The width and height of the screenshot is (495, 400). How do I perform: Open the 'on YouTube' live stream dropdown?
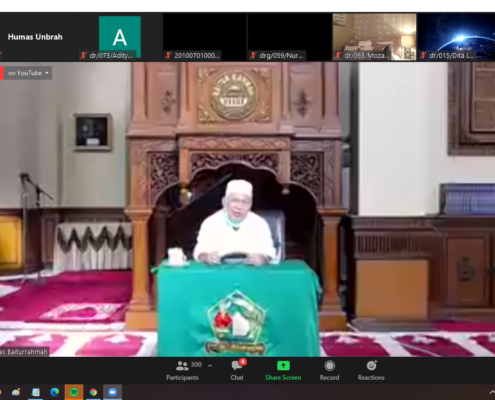coord(28,73)
